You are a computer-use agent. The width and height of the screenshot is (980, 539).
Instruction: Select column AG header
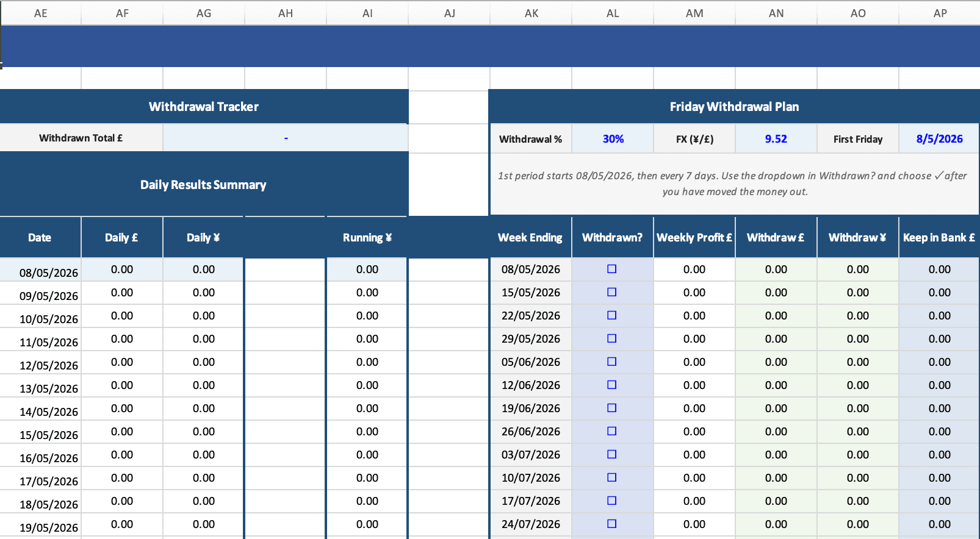(x=204, y=13)
